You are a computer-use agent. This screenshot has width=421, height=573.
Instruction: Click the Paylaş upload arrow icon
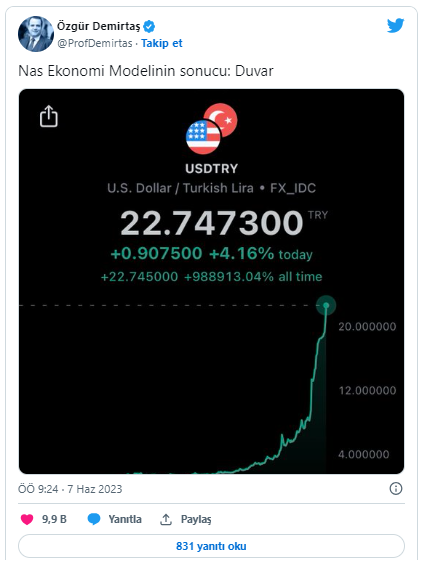tap(166, 519)
